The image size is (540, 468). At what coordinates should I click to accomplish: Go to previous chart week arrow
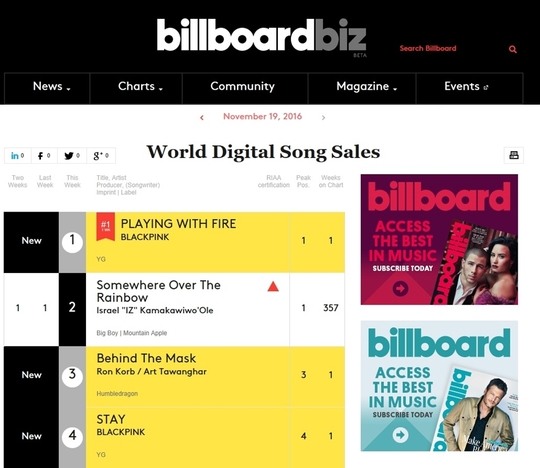click(202, 118)
